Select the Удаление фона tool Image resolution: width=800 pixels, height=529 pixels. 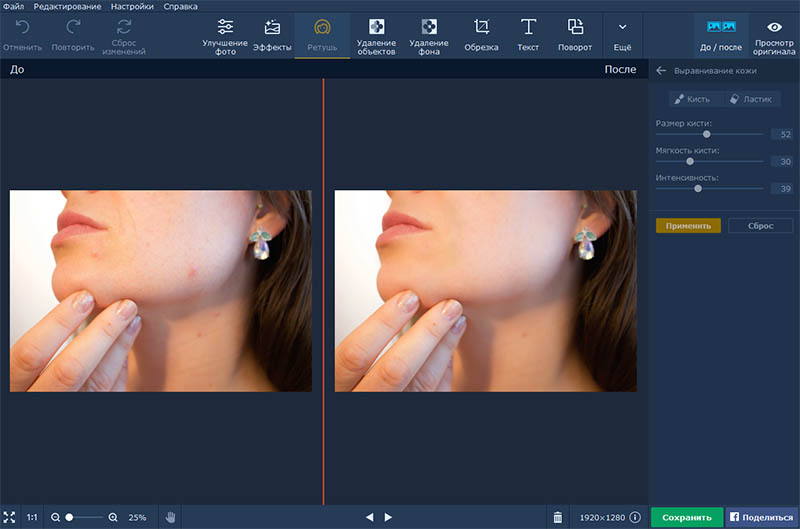click(428, 35)
